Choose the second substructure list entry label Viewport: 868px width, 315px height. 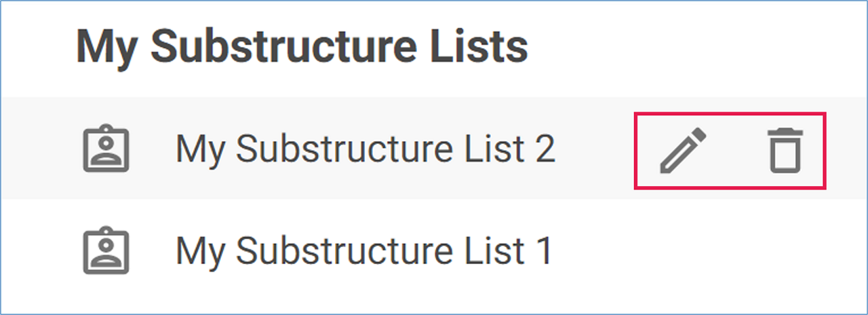364,251
